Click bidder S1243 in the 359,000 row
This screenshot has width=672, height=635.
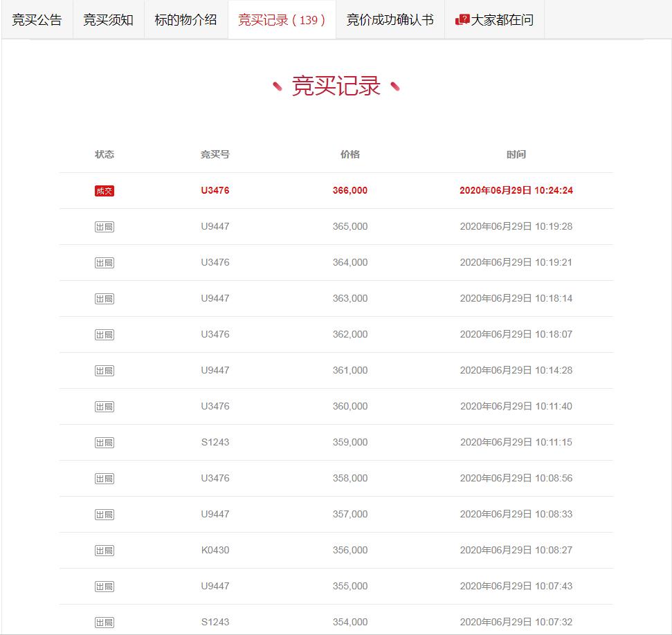coord(215,443)
